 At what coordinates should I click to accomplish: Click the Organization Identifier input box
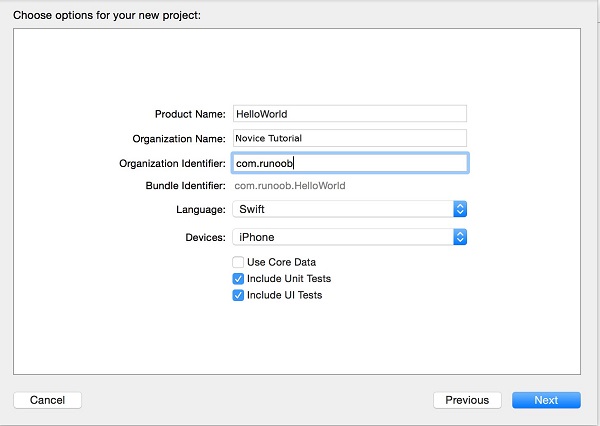349,162
